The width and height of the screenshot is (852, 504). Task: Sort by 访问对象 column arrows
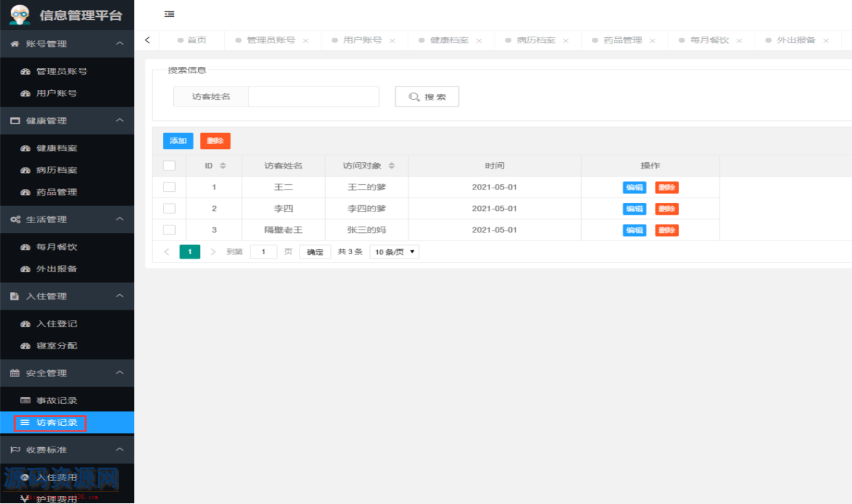(x=392, y=166)
